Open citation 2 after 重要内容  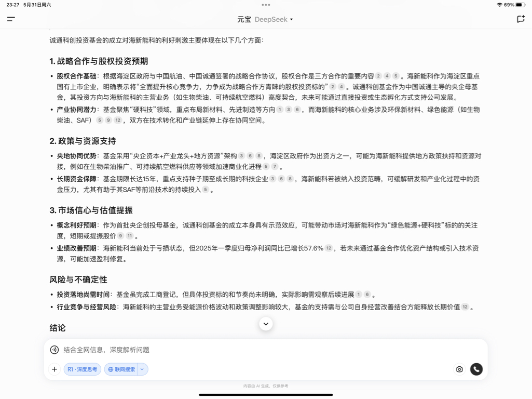378,76
